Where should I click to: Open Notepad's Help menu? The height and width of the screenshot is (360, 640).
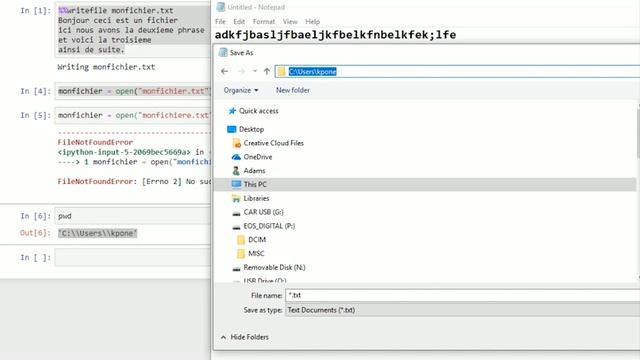(x=312, y=22)
